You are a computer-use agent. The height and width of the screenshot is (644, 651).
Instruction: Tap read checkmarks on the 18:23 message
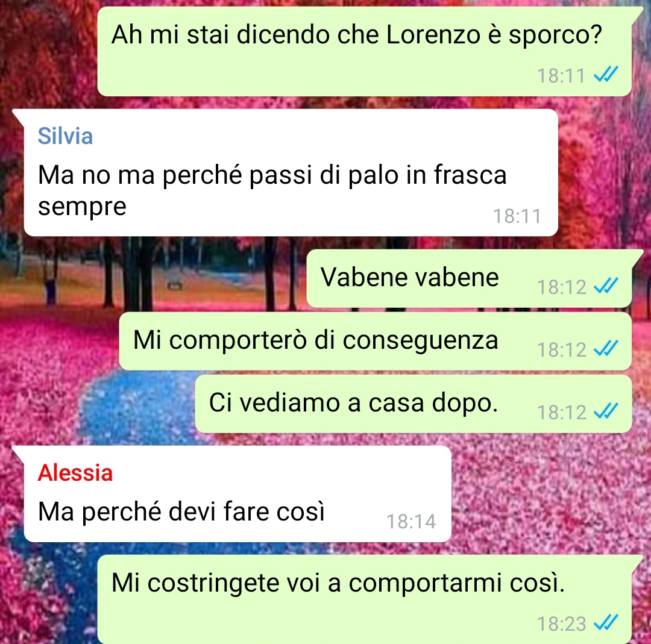(x=606, y=622)
